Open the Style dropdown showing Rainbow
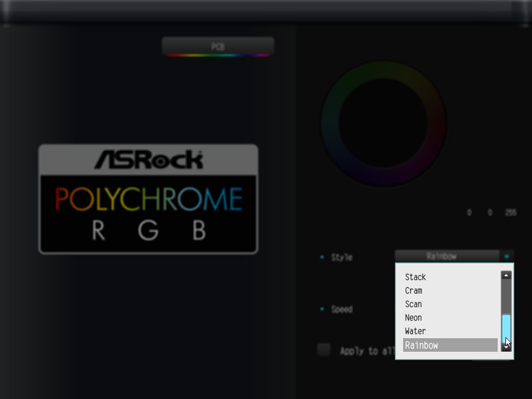The width and height of the screenshot is (532, 399). 447,256
